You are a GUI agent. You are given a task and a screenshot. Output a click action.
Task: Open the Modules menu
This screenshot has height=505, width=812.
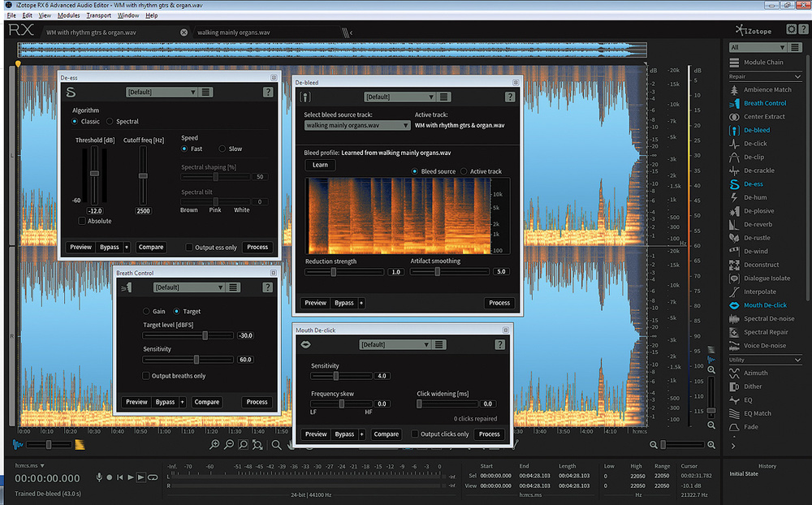(x=69, y=15)
